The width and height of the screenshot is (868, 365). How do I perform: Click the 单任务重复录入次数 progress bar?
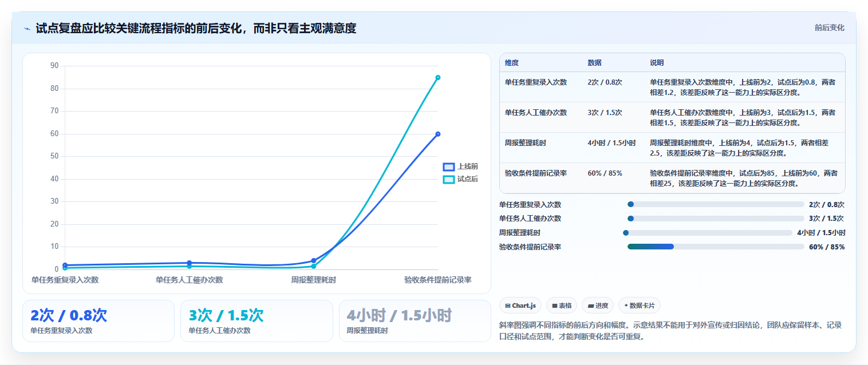tap(716, 204)
